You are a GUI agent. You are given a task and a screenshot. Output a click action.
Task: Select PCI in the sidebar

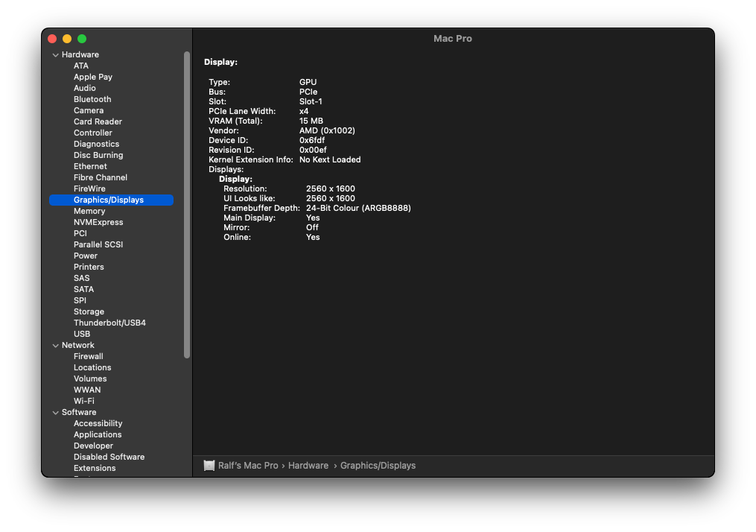(x=80, y=233)
